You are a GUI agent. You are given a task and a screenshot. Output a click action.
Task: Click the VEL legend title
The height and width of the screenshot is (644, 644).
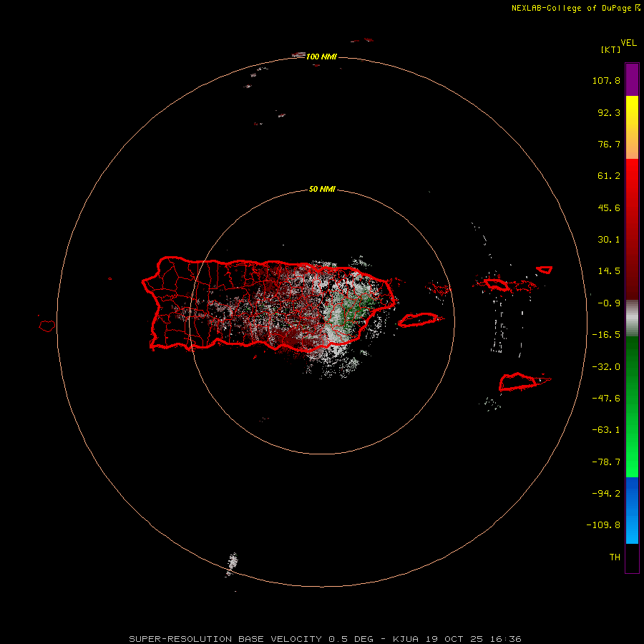(x=628, y=43)
